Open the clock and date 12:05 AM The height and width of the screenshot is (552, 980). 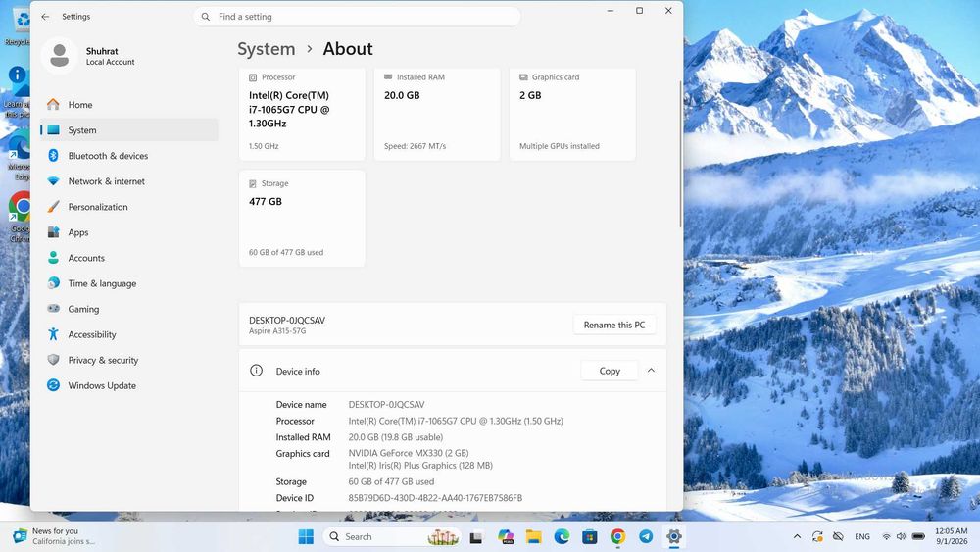coord(951,536)
